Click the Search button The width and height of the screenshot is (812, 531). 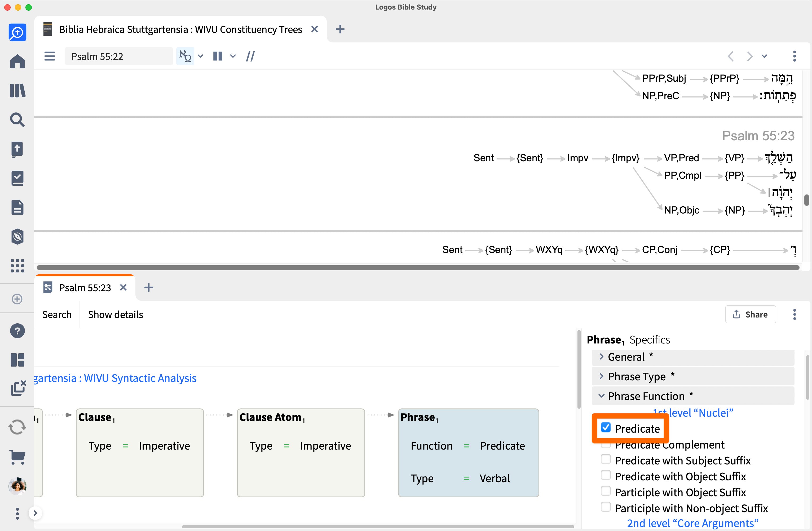coord(57,315)
